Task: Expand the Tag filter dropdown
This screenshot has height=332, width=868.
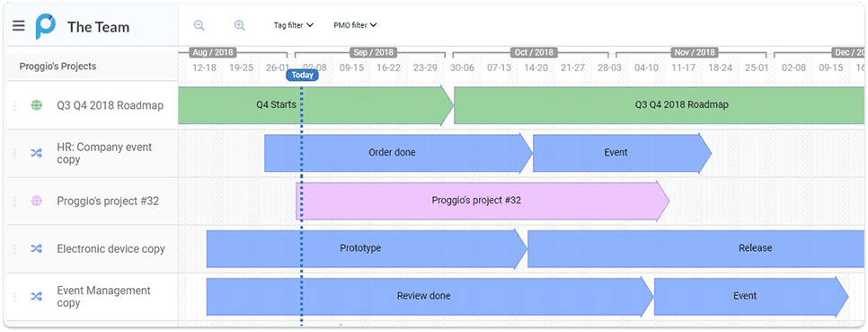Action: pos(294,25)
